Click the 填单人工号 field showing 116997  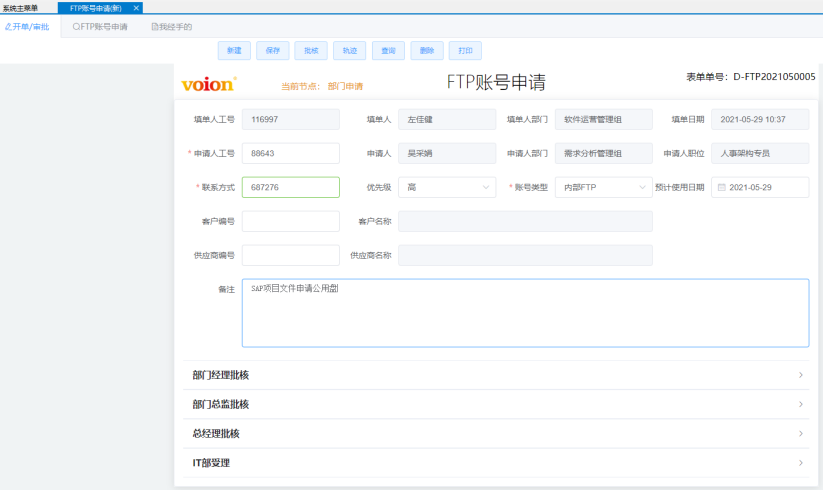pos(291,120)
